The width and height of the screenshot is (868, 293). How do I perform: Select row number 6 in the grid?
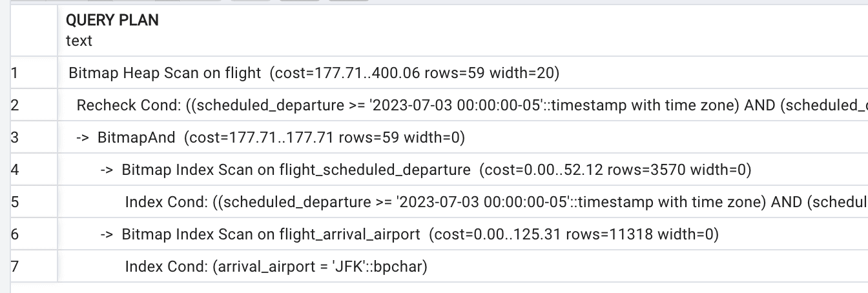click(15, 234)
